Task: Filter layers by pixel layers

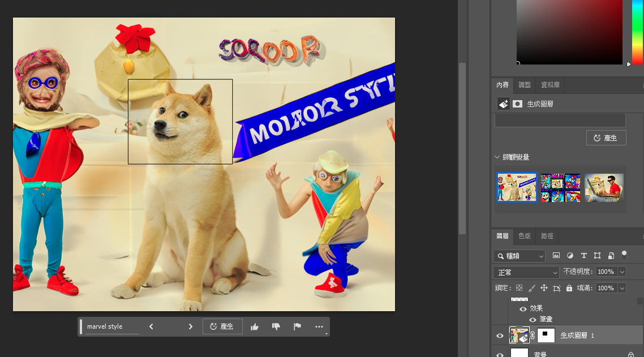Action: 556,256
